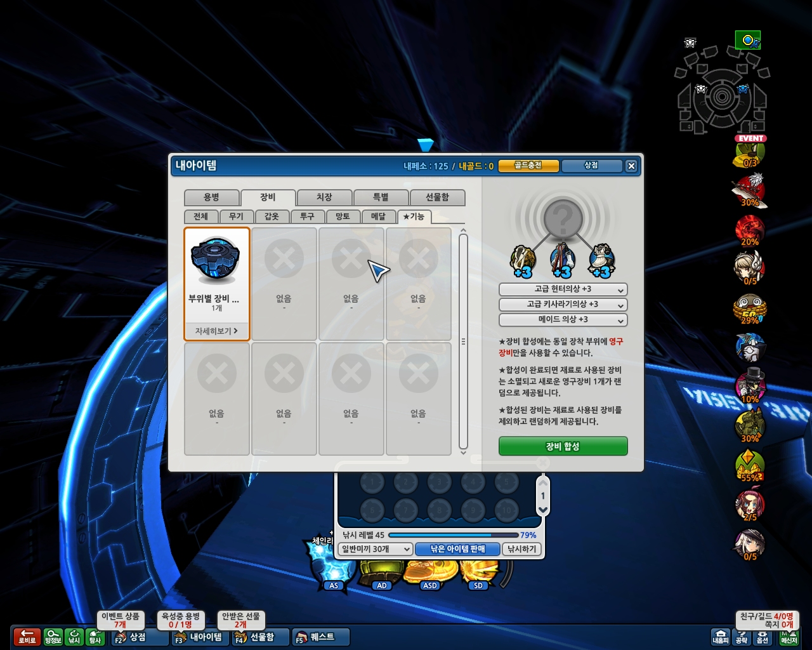The image size is (812, 650).
Task: Open the 방정보 room info icon
Action: click(x=53, y=636)
